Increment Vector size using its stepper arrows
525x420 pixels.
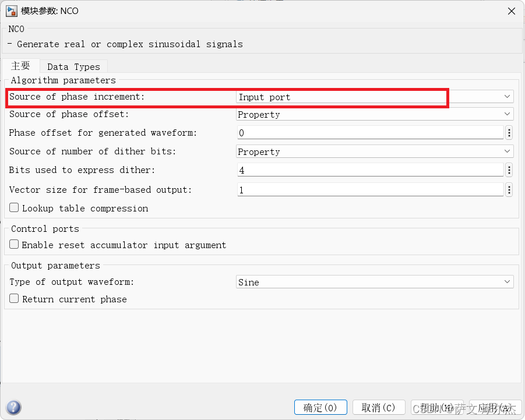[508, 186]
